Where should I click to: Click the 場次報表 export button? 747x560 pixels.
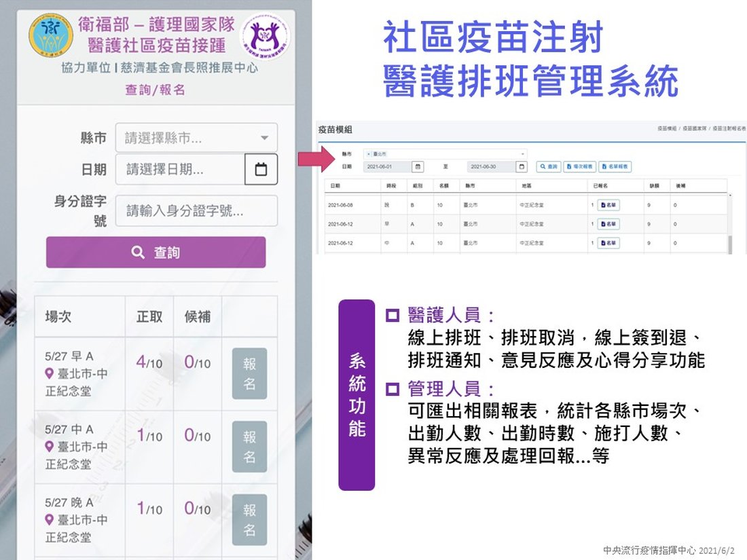pyautogui.click(x=579, y=166)
